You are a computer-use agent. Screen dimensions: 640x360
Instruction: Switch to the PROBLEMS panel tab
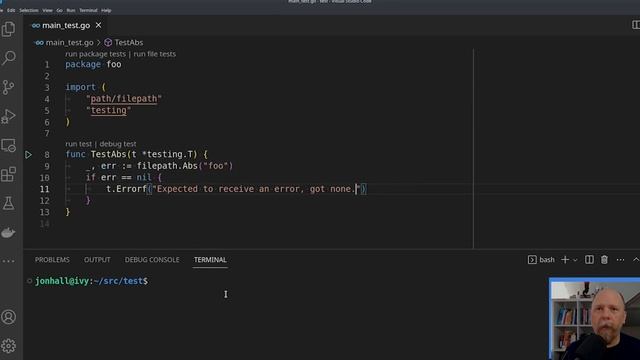coord(52,260)
